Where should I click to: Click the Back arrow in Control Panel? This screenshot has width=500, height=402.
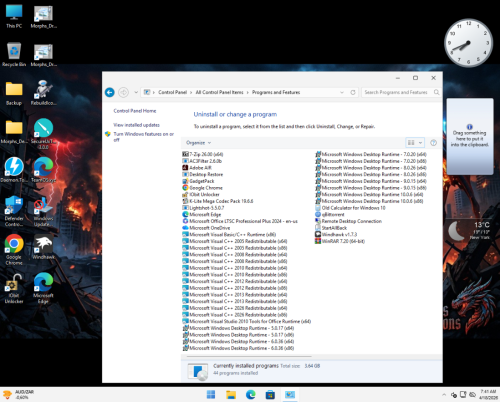110,92
